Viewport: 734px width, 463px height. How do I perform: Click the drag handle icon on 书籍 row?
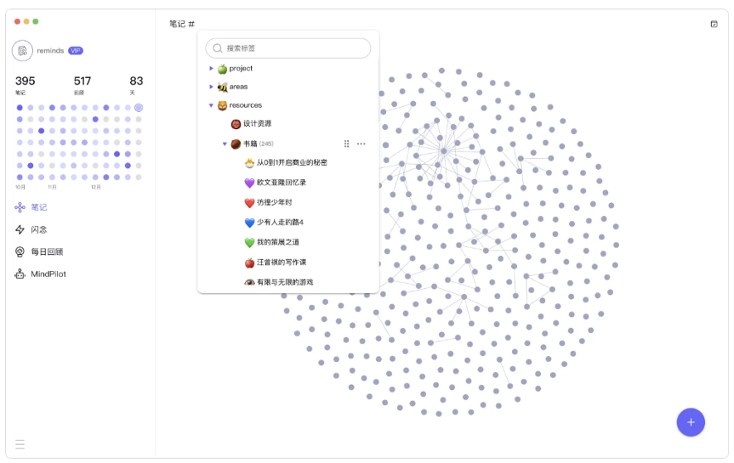[x=346, y=144]
